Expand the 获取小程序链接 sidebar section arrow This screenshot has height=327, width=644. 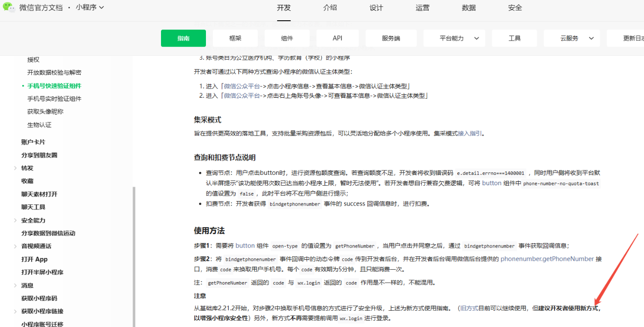tap(15, 311)
